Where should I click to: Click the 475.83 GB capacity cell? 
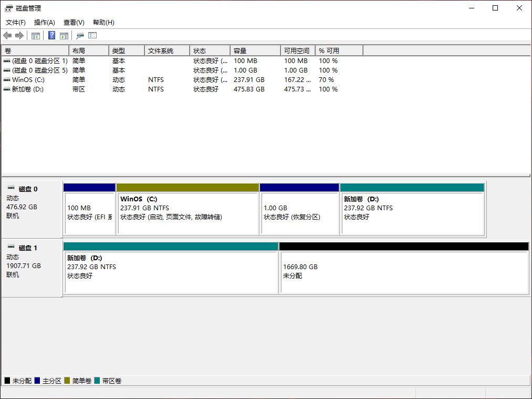(x=249, y=89)
